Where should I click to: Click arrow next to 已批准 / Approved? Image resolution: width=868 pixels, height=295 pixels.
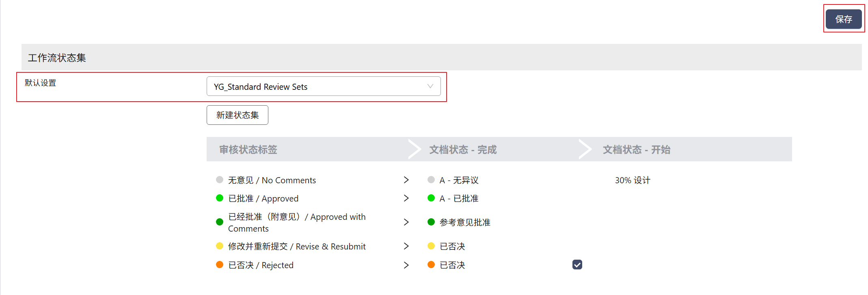tap(406, 198)
